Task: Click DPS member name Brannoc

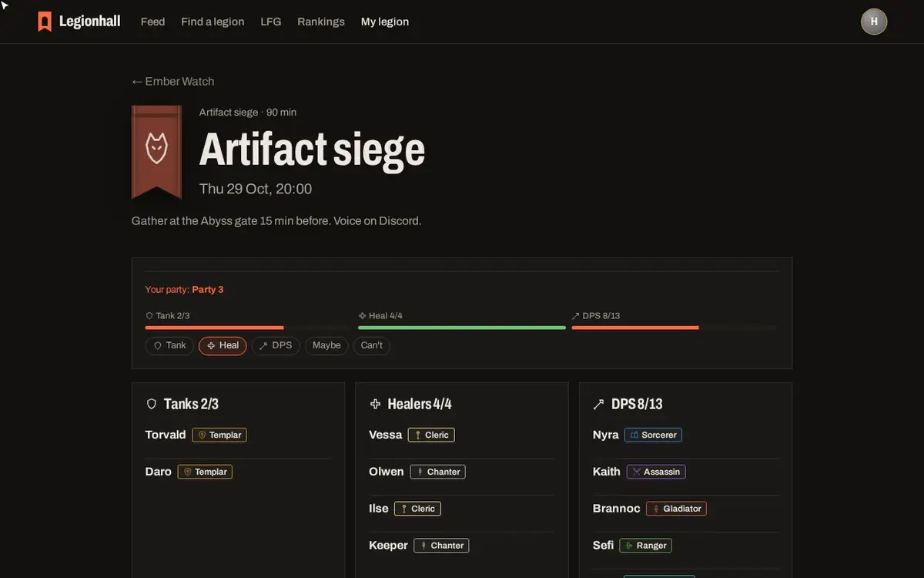Action: click(x=617, y=509)
